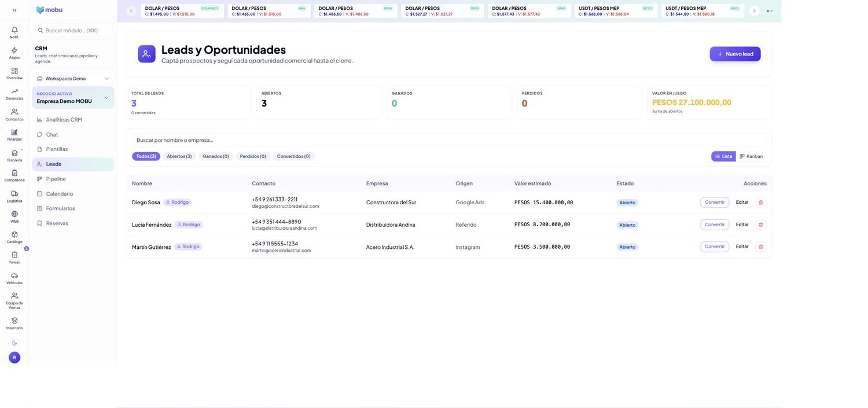This screenshot has height=408, width=868.
Task: Click Valor estimado column header
Action: [533, 183]
